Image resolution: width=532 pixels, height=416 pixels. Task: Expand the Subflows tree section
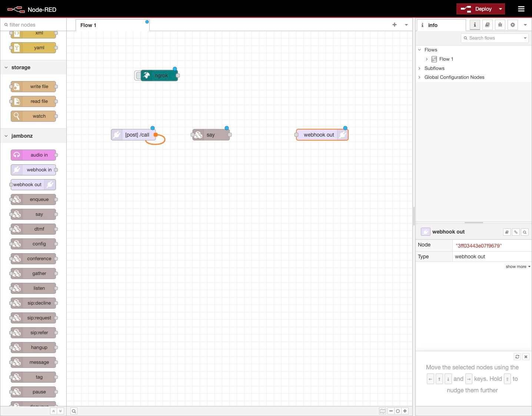pos(419,68)
